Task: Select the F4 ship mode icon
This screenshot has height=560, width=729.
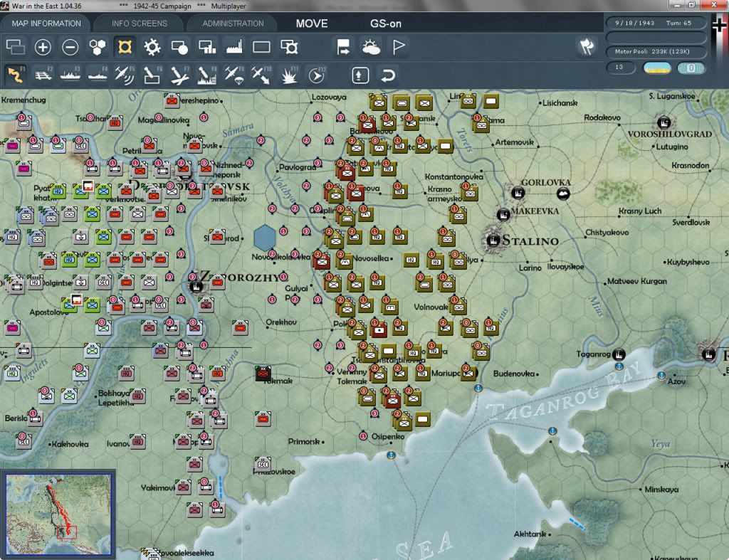Action: tap(98, 75)
